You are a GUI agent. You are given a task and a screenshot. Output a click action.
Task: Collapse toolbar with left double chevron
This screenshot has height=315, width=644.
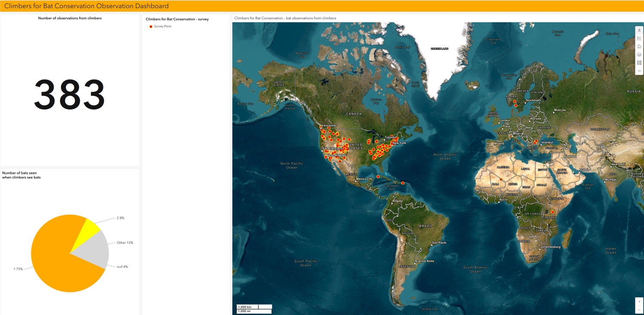[639, 71]
